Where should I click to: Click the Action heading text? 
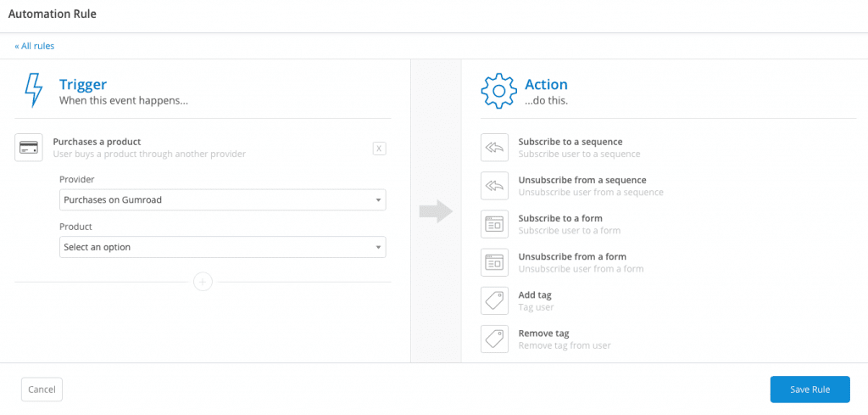[x=547, y=84]
